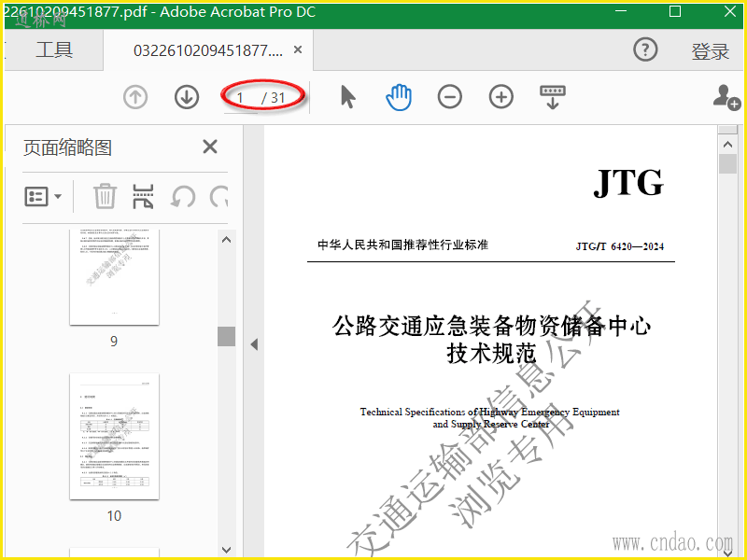The height and width of the screenshot is (560, 747).
Task: Go to previous page with up arrow icon
Action: (135, 97)
